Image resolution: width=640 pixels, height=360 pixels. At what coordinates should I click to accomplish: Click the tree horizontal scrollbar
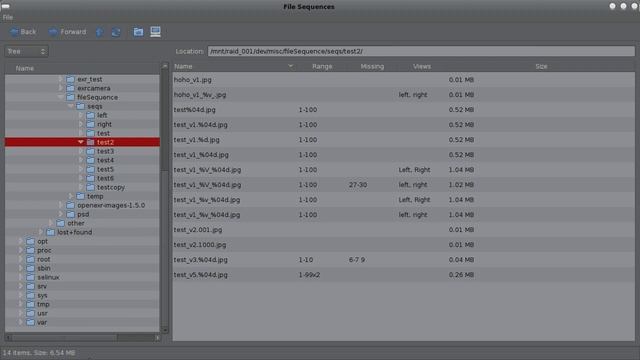point(82,338)
